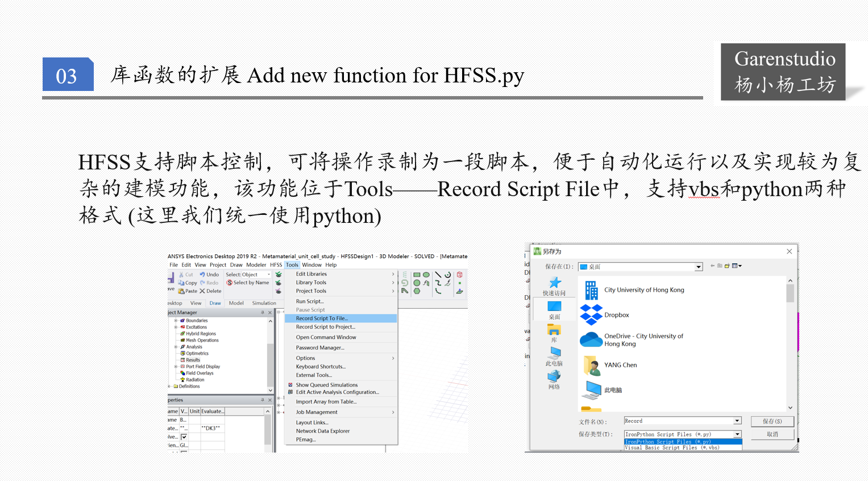Expand the Definitions folder node

[x=169, y=386]
